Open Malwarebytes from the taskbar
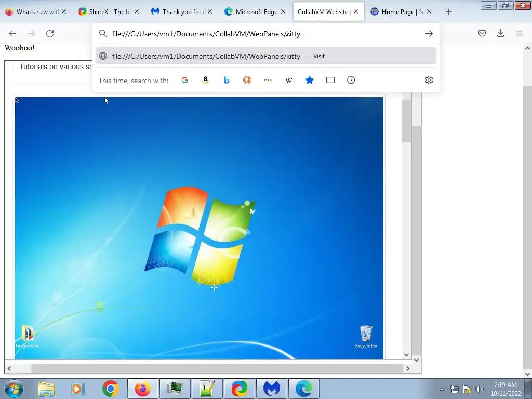This screenshot has height=399, width=532. coord(272,389)
